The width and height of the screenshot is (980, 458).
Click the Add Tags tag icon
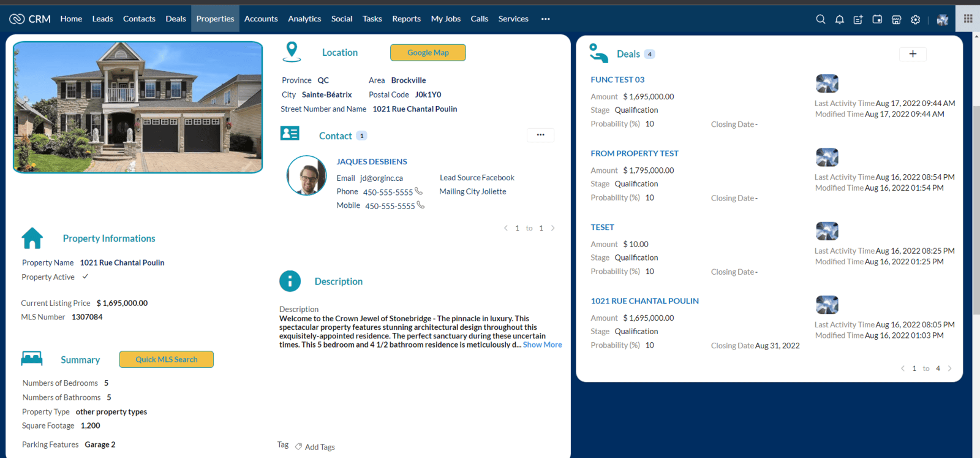[x=298, y=447]
